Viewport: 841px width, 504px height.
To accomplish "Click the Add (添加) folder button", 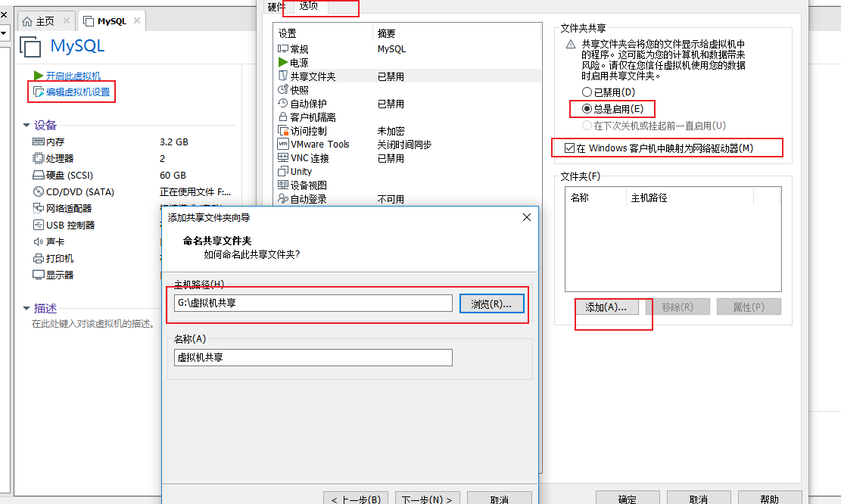I will [606, 306].
